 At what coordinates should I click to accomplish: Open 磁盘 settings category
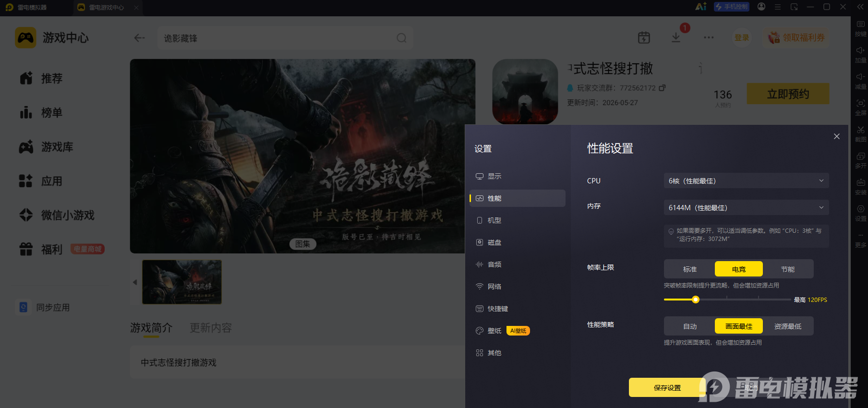(518, 242)
